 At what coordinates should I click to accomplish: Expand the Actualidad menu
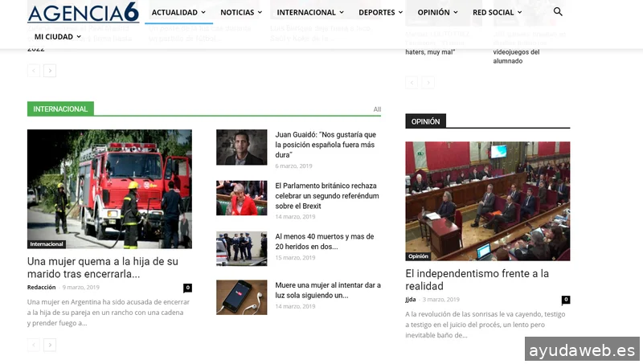(x=178, y=12)
